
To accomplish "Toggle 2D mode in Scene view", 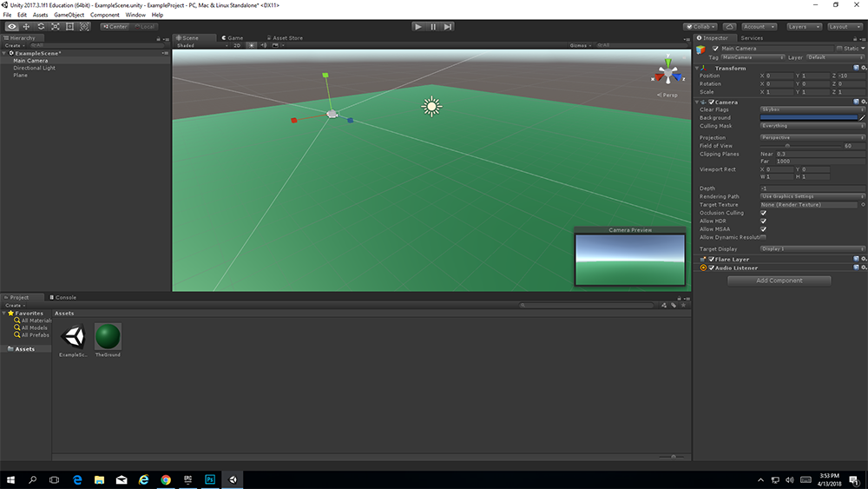I will 237,45.
